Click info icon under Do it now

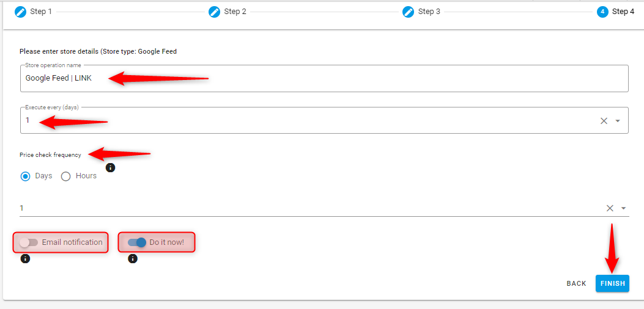coord(133,259)
